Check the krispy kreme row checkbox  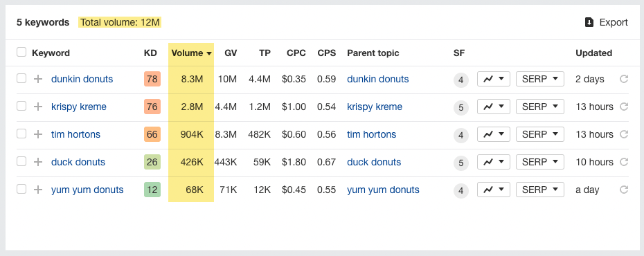tap(21, 107)
